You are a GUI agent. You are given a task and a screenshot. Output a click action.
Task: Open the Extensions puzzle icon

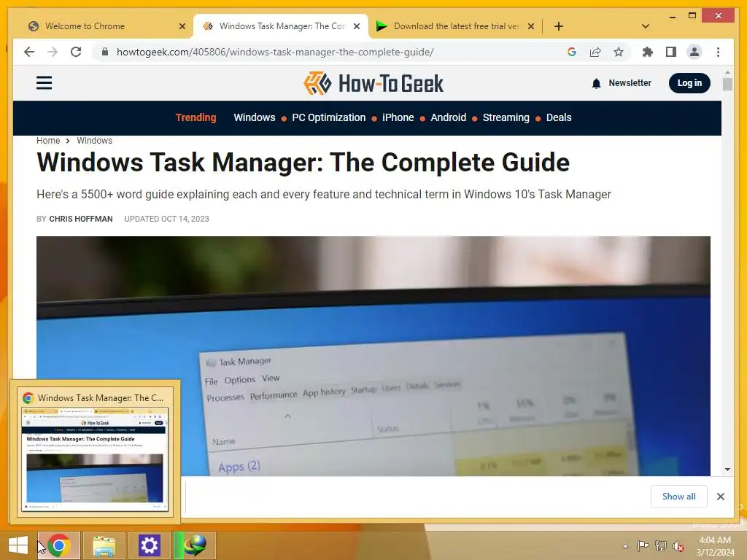[x=648, y=52]
